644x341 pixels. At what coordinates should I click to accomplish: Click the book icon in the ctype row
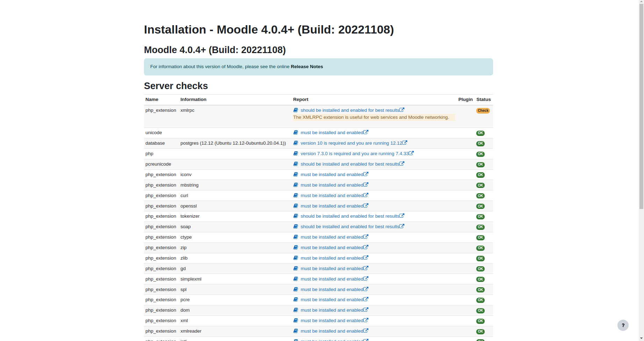click(x=296, y=237)
